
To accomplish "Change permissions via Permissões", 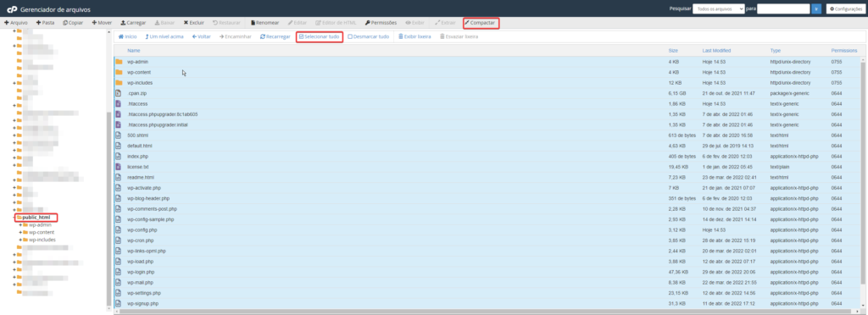I will tap(381, 23).
